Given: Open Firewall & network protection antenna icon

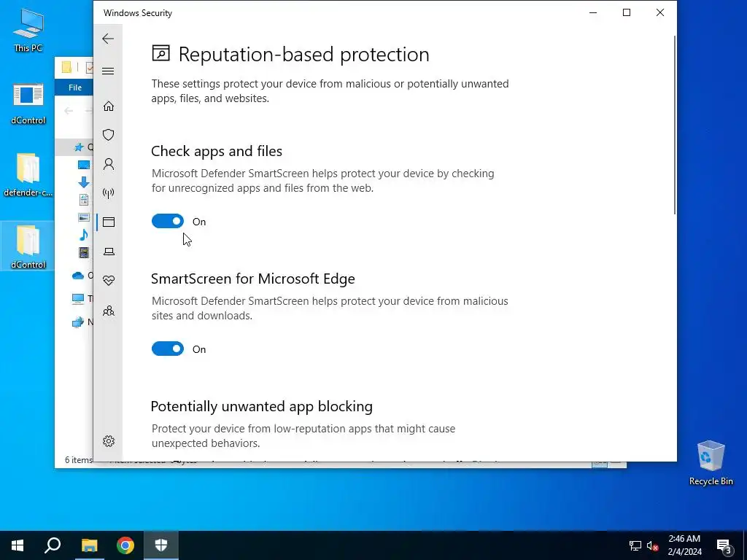Looking at the screenshot, I should pos(109,192).
